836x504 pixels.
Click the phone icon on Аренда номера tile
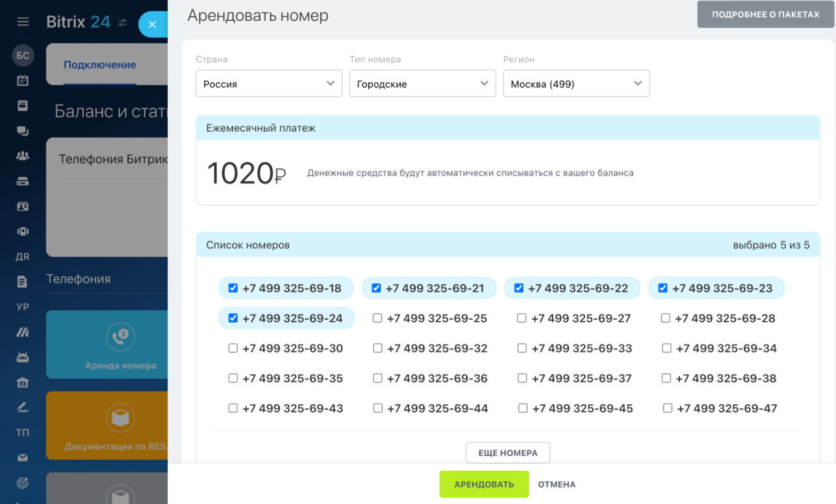120,338
